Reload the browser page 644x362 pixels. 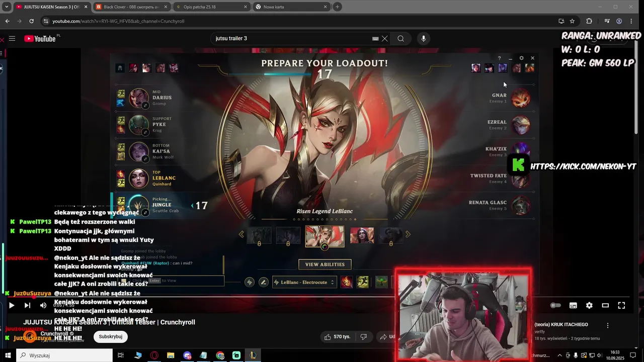coord(31,21)
